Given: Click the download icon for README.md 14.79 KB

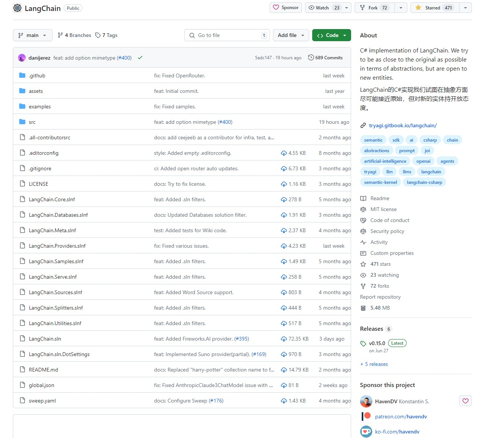Looking at the screenshot, I should coord(284,370).
